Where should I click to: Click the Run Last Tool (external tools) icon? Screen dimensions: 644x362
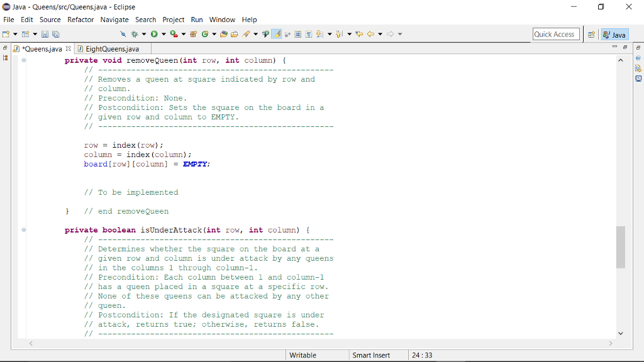point(174,34)
